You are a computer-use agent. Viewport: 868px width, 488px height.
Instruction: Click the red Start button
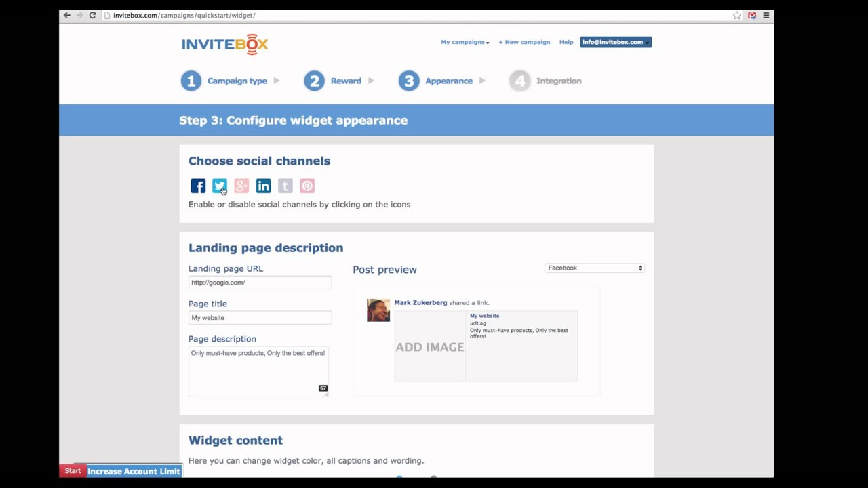[x=73, y=471]
